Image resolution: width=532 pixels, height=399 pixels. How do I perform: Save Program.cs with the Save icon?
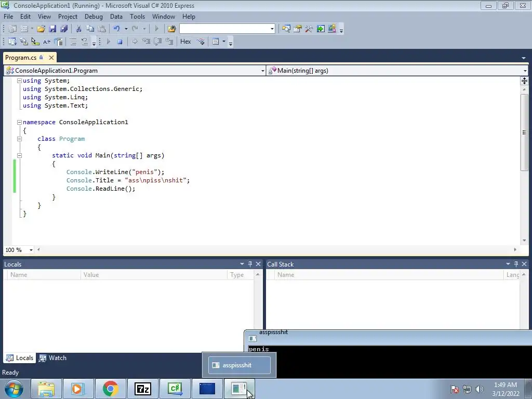pos(52,29)
